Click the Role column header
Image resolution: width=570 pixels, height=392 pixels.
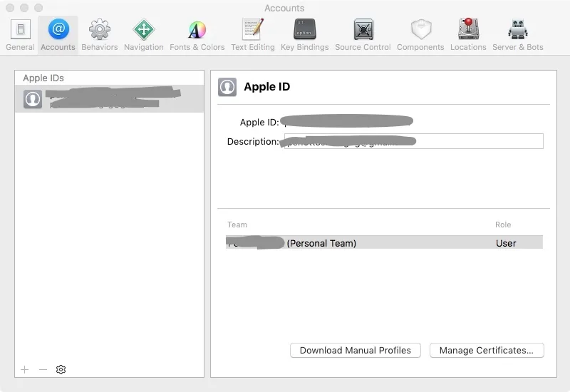(503, 225)
